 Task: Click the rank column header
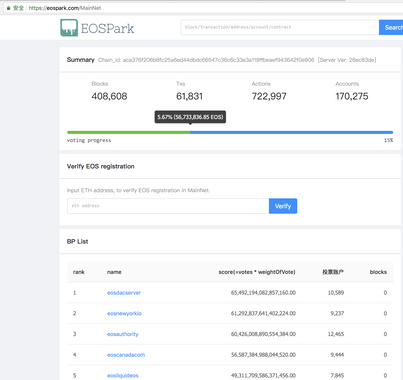pyautogui.click(x=79, y=272)
